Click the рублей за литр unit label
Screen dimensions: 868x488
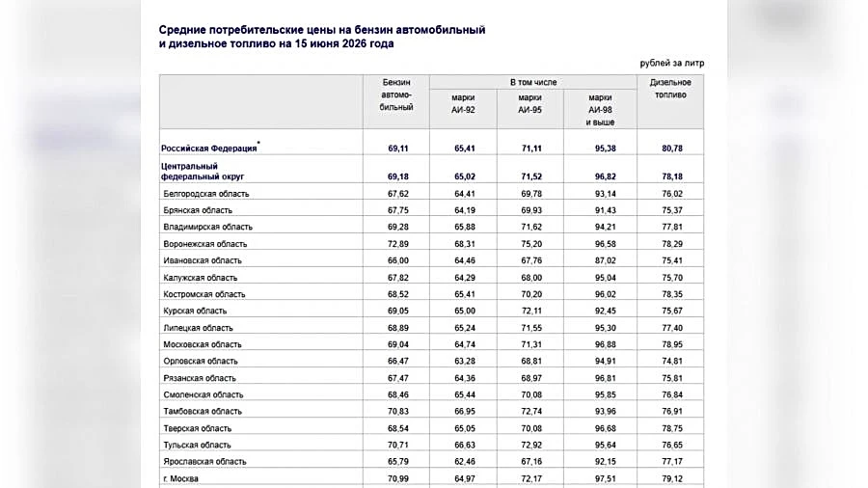coord(672,63)
